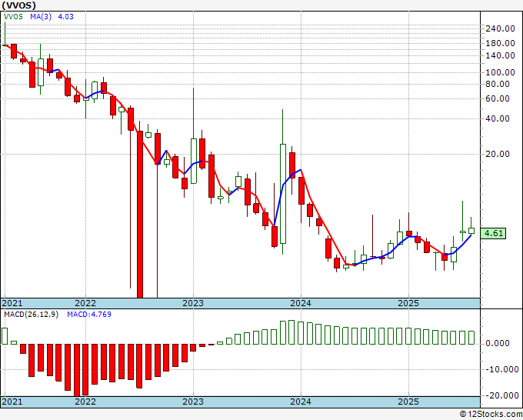This screenshot has height=420, width=523.
Task: Click the 2023 label on price chart axis
Action: pos(193,303)
